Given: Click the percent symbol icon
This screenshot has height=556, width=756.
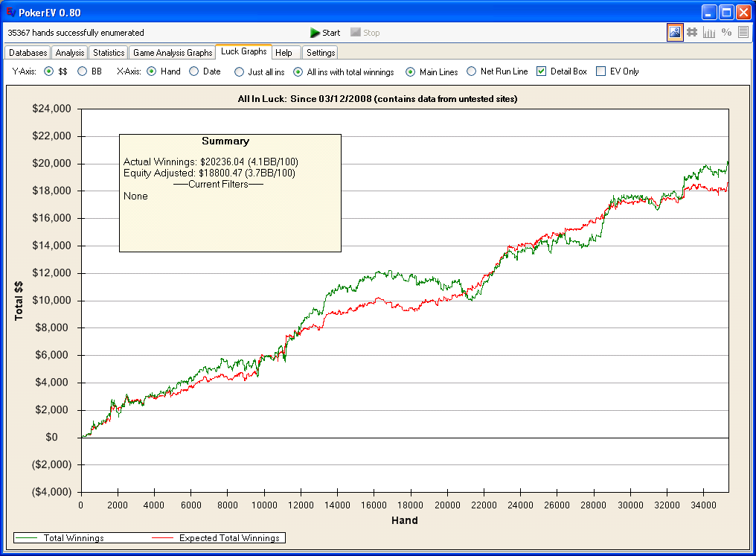Looking at the screenshot, I should click(x=726, y=32).
